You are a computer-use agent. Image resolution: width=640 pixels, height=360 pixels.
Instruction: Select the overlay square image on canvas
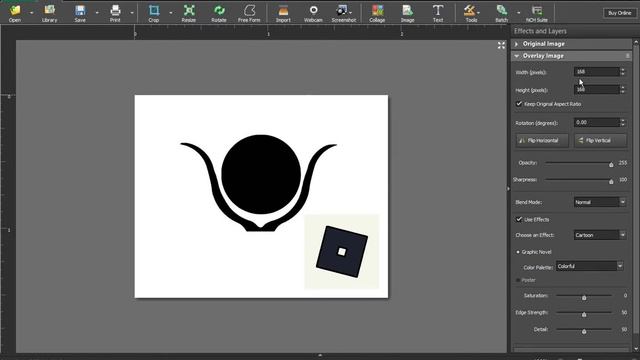(342, 251)
